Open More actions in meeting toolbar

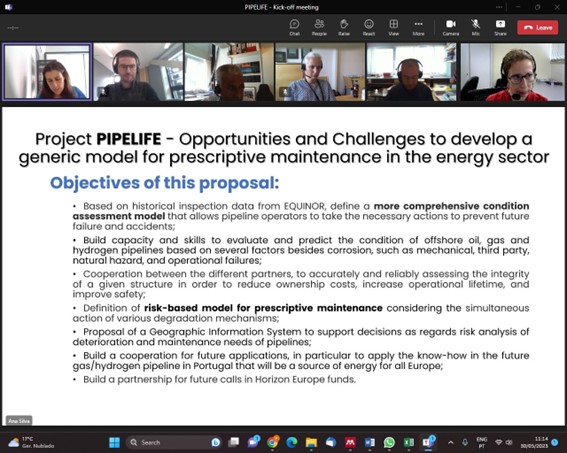(418, 27)
